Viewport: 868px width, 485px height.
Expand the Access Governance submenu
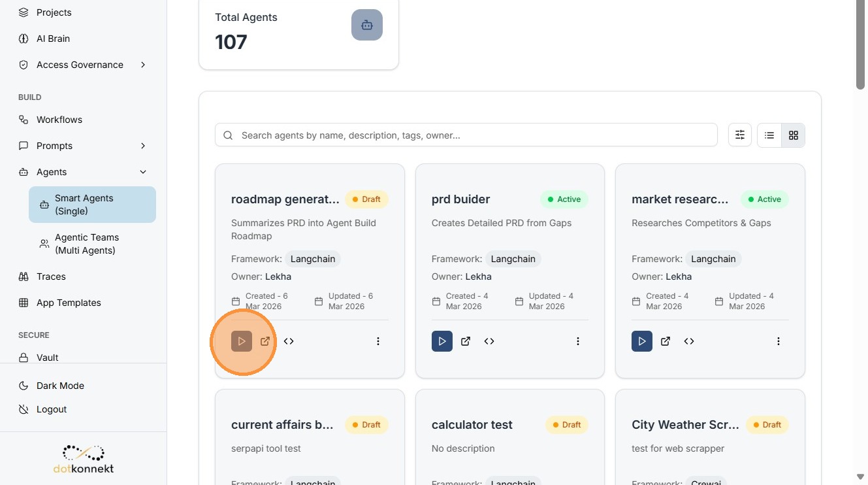point(143,65)
